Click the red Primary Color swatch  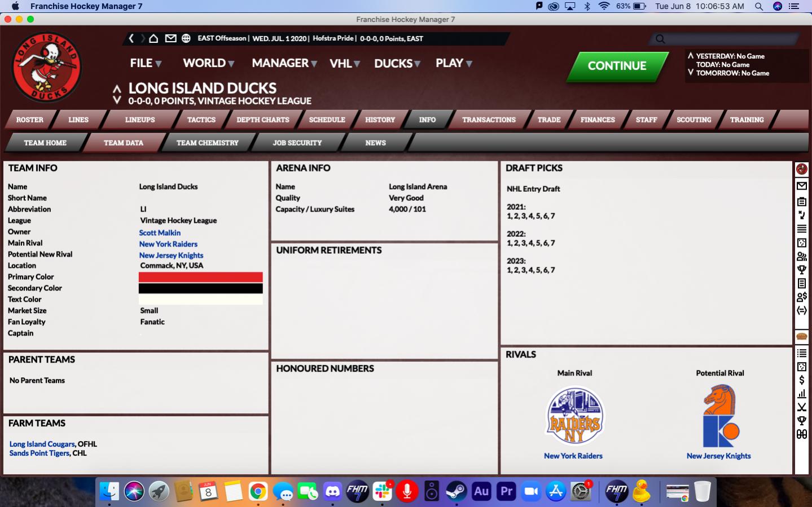200,277
